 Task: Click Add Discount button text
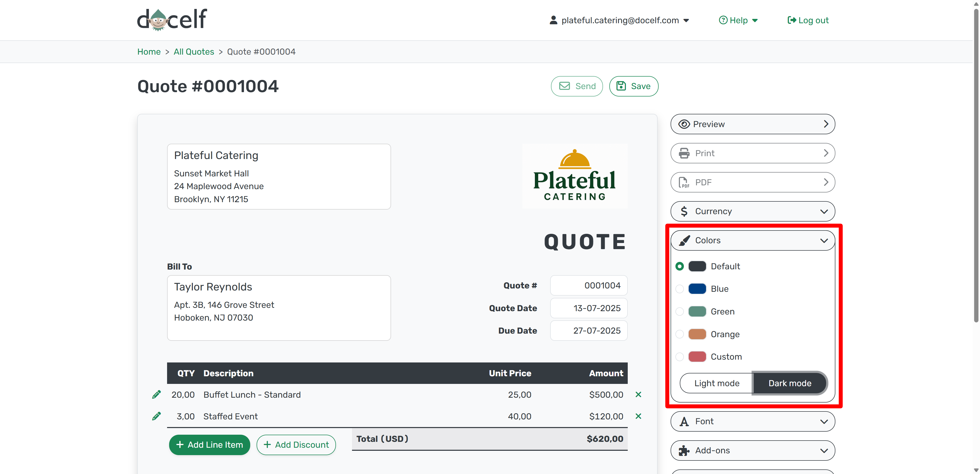302,445
